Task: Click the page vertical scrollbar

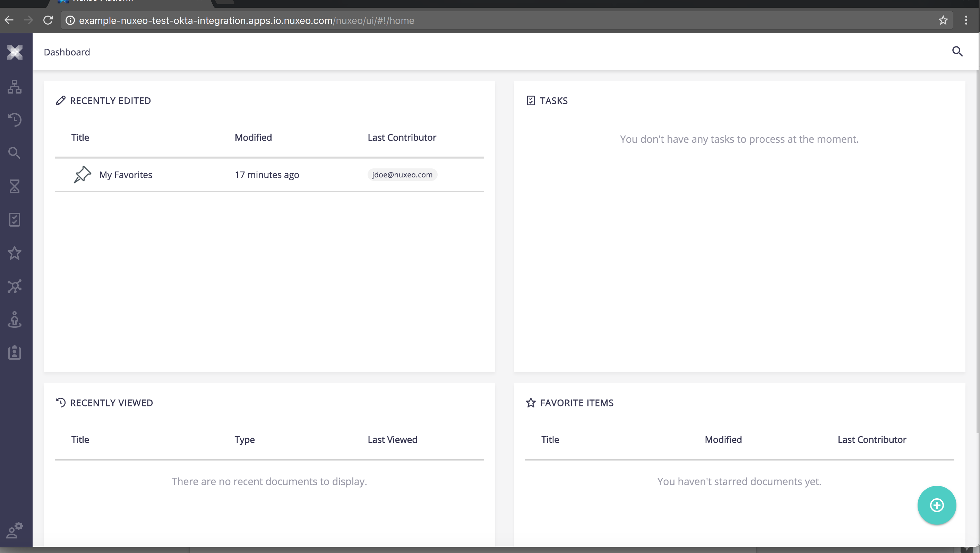Action: pyautogui.click(x=978, y=251)
